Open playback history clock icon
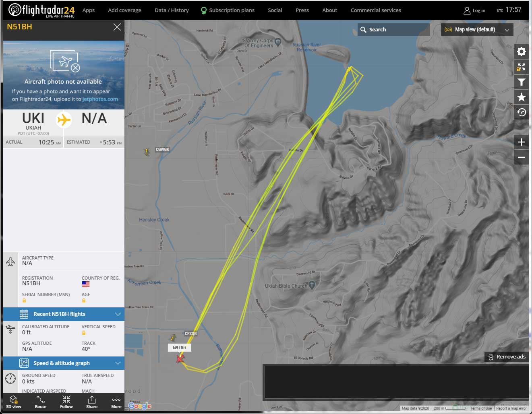The width and height of the screenshot is (532, 414). tap(521, 112)
